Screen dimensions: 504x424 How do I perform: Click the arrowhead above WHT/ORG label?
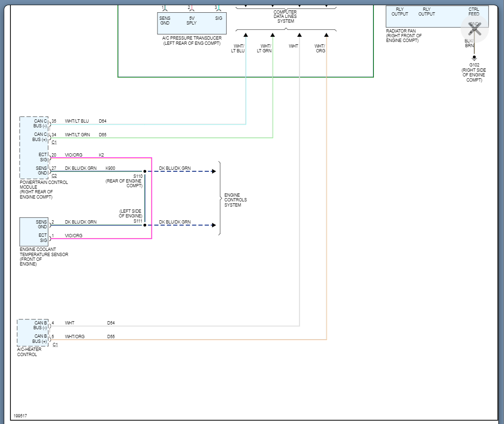tap(326, 35)
